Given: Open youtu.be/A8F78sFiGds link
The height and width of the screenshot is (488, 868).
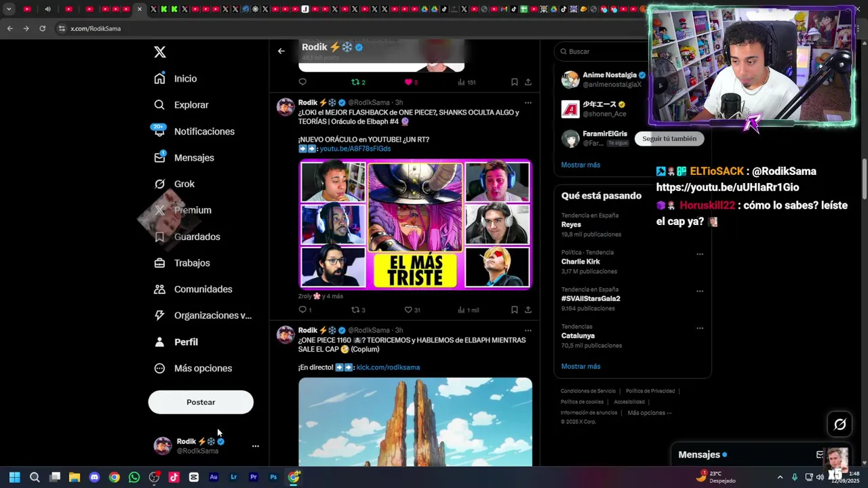Looking at the screenshot, I should (x=355, y=148).
